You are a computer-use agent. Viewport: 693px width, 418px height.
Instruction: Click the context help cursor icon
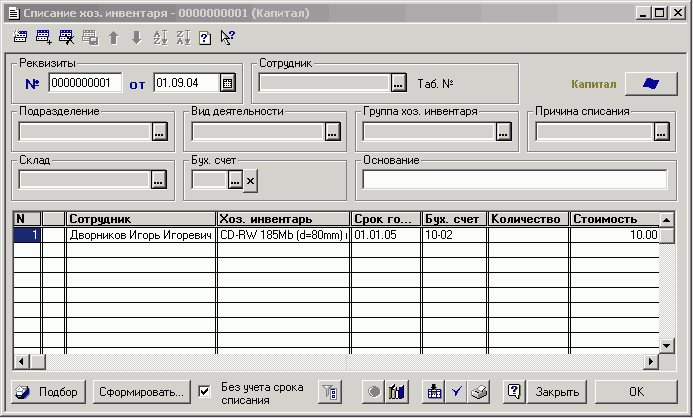tap(227, 37)
